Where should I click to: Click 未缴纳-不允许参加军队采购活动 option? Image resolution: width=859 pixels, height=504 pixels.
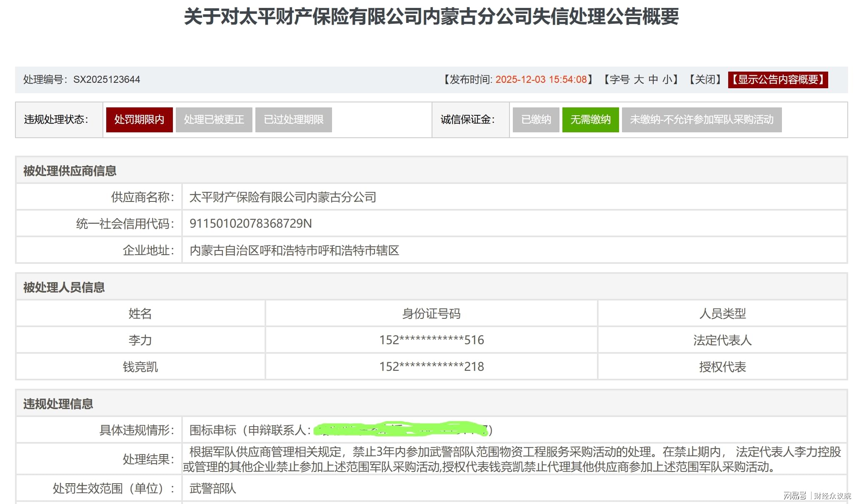point(702,120)
